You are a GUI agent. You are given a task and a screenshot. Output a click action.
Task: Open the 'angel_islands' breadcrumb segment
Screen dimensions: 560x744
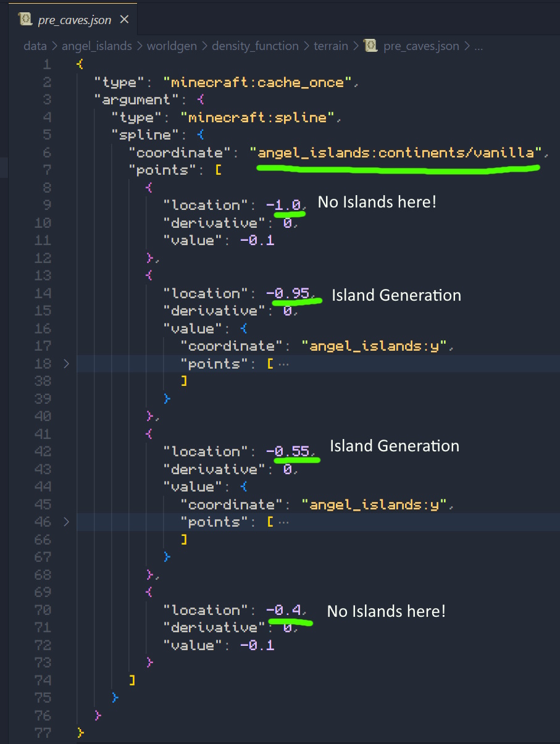point(97,46)
